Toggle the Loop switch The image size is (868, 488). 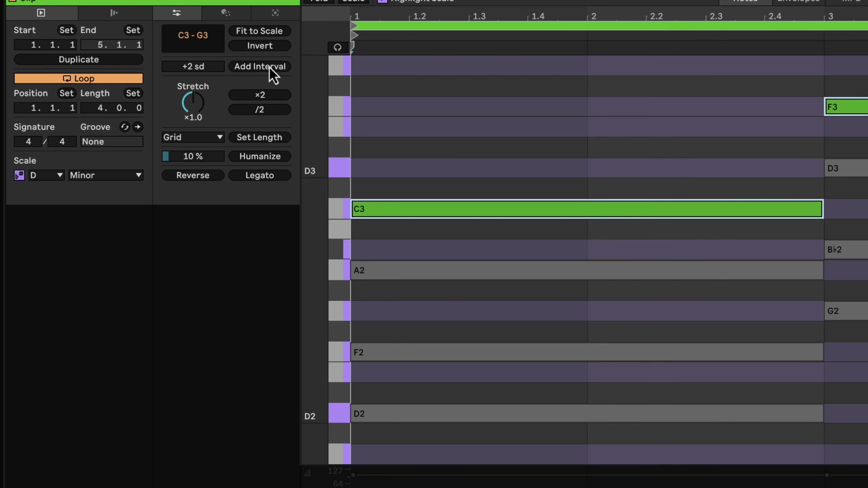[78, 78]
